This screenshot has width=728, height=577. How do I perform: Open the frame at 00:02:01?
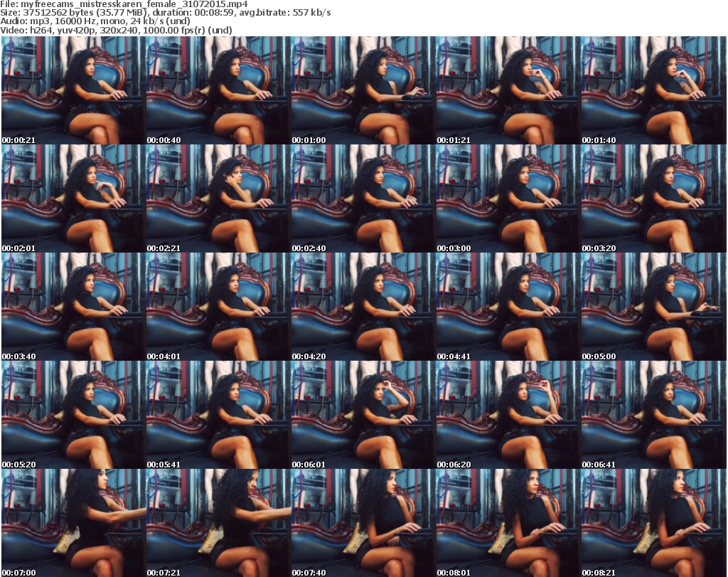(74, 198)
